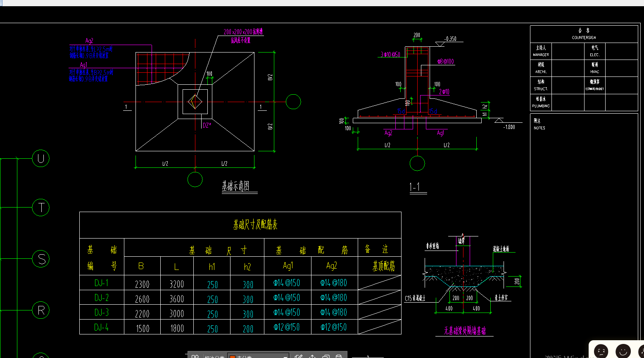Select grid axis bubble T
The image size is (644, 358).
41,208
